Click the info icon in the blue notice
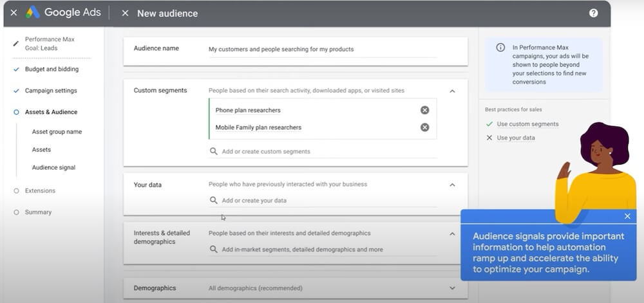 point(500,47)
